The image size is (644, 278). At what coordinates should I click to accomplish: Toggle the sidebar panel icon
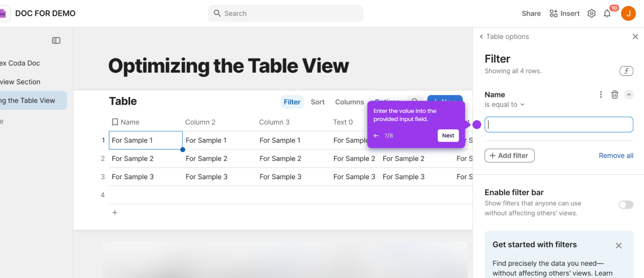(56, 41)
